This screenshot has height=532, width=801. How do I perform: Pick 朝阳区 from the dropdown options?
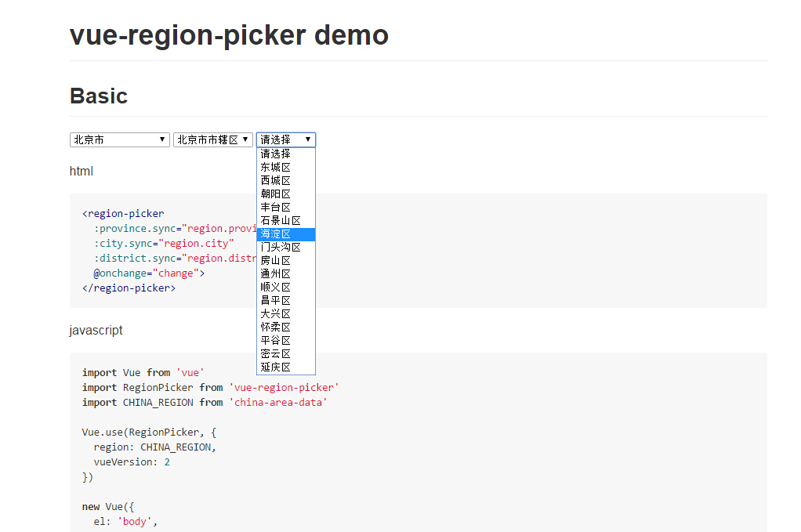285,194
